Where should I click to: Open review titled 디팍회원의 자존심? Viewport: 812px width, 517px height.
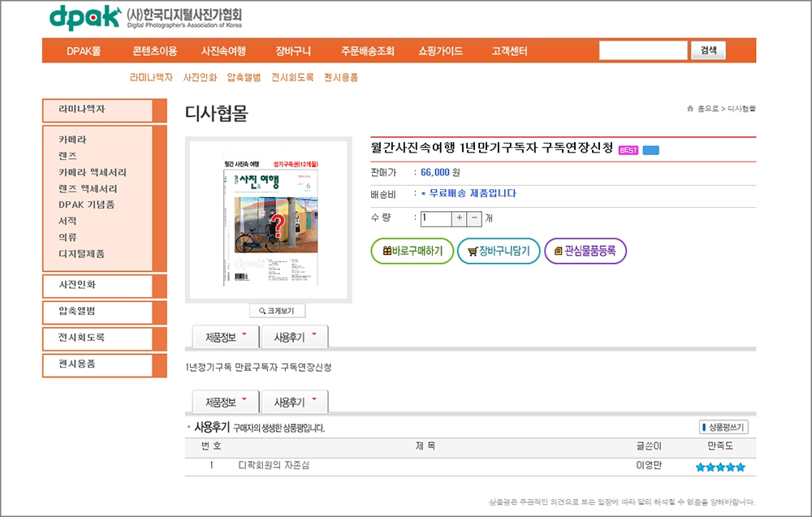point(274,465)
